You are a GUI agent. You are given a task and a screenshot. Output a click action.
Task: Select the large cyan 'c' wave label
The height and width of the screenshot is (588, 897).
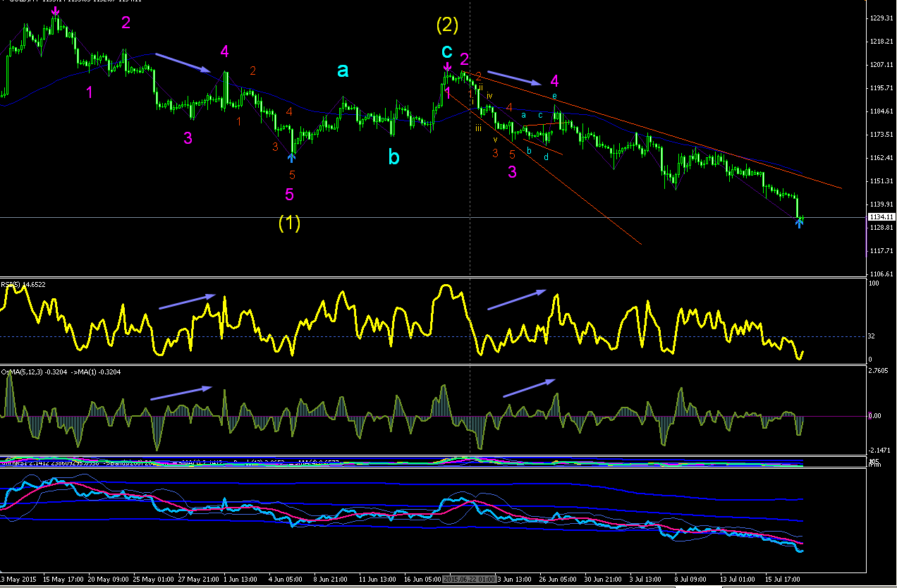pyautogui.click(x=447, y=51)
